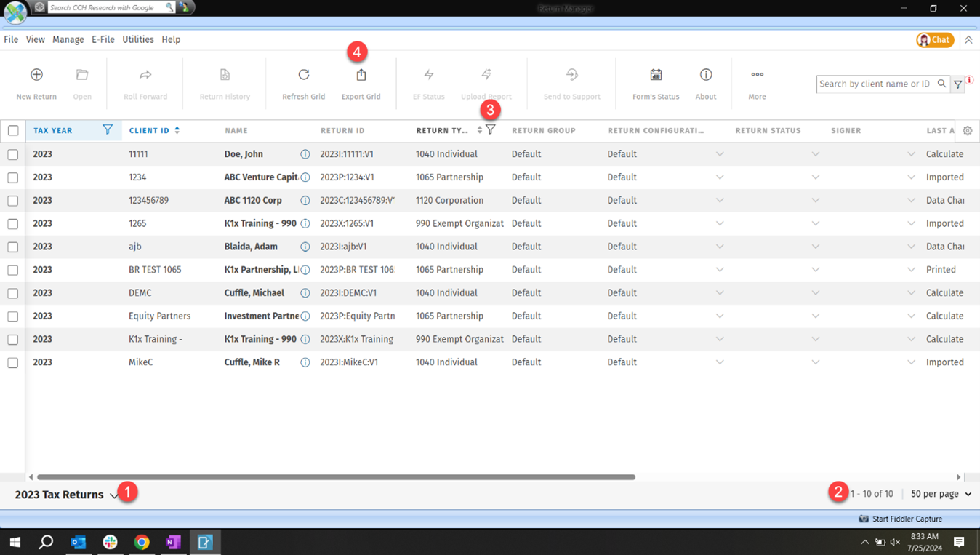The height and width of the screenshot is (555, 980).
Task: Open the Utilities menu
Action: click(138, 40)
